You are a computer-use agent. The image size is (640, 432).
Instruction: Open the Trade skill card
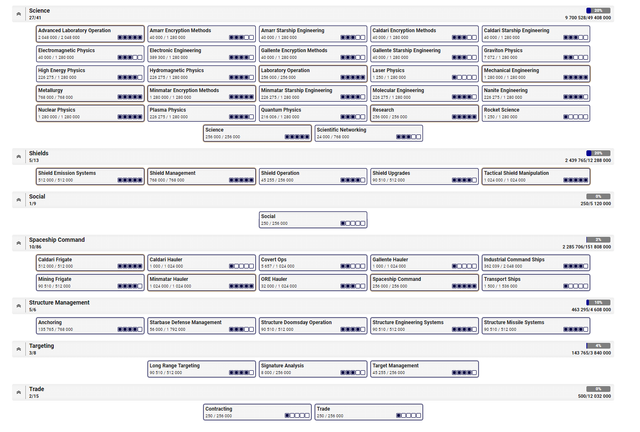(369, 412)
